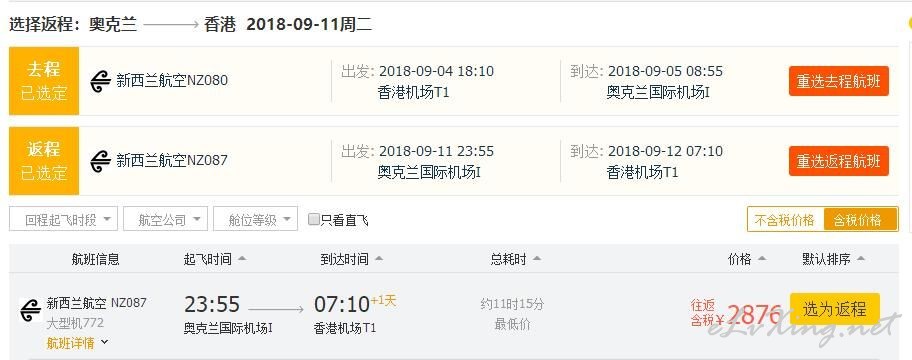
Task: Open the 舱位等级 cabin class dropdown
Action: point(255,219)
